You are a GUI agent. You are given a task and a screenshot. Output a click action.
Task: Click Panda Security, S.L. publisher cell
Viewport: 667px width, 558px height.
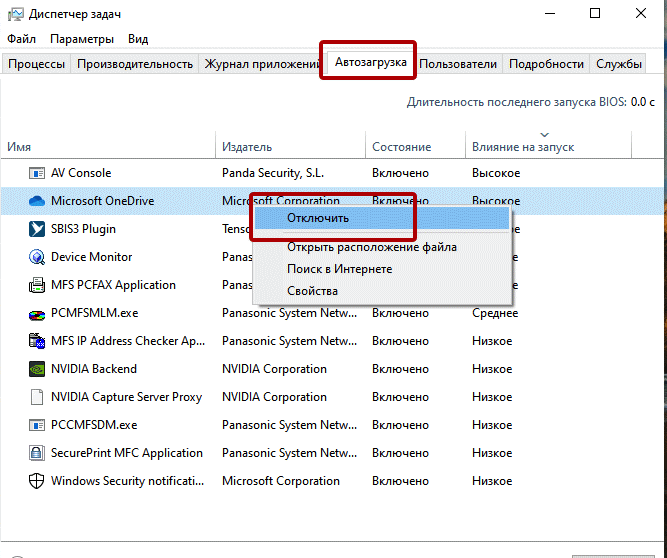tap(273, 173)
